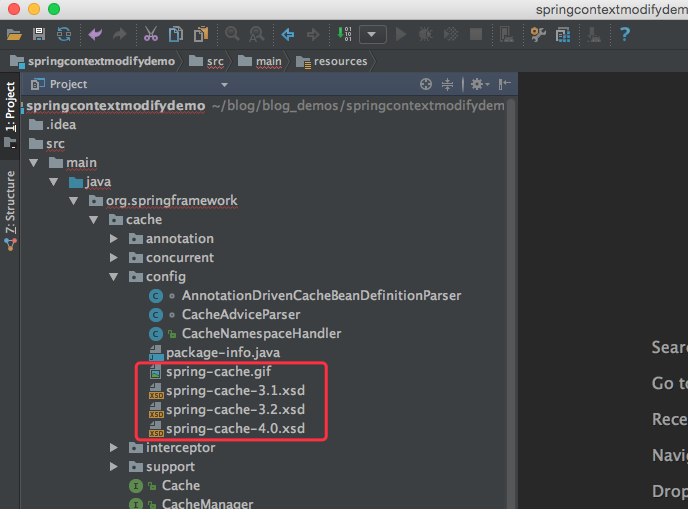688x509 pixels.
Task: Collapse the cache package
Action: coord(93,220)
